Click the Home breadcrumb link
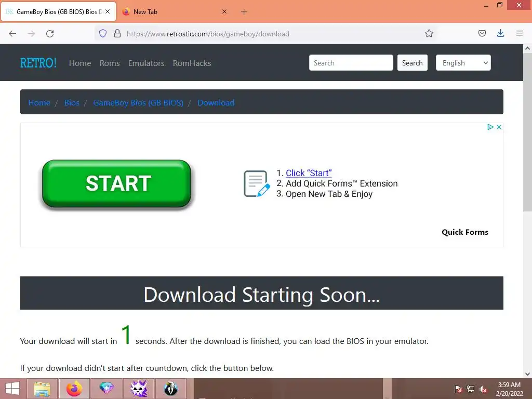Image resolution: width=532 pixels, height=399 pixels. coord(39,102)
